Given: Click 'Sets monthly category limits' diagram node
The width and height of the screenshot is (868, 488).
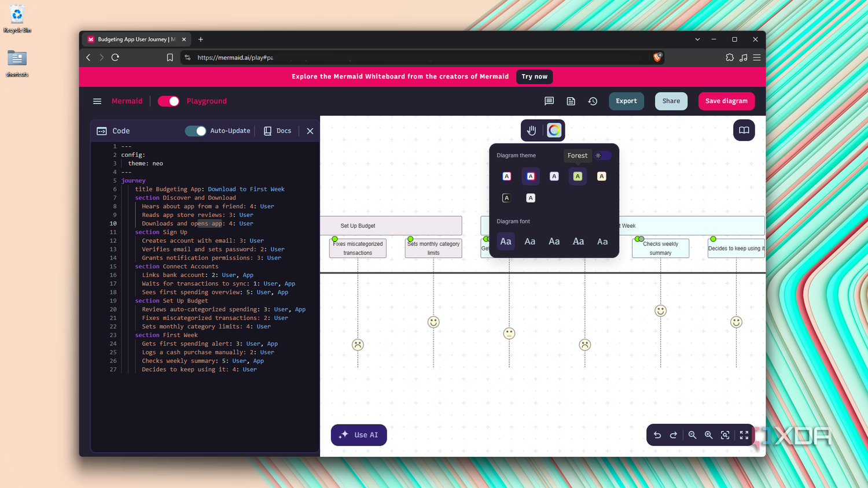Looking at the screenshot, I should coord(433,248).
